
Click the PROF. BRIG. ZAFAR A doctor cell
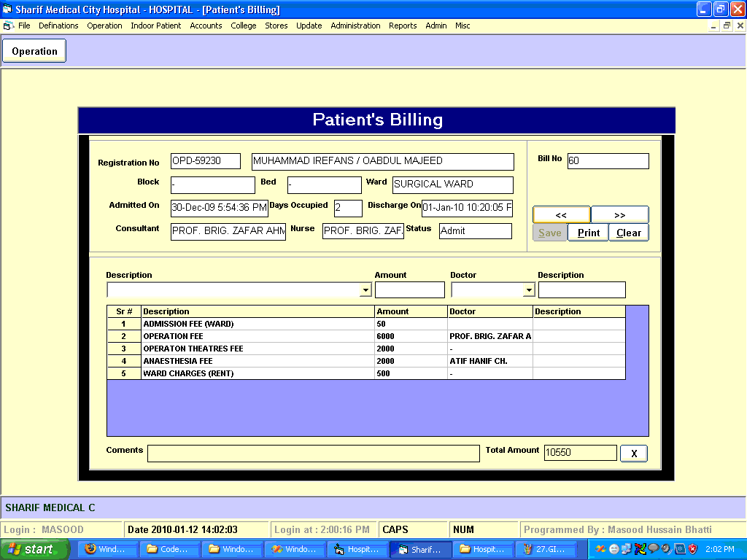tap(490, 336)
